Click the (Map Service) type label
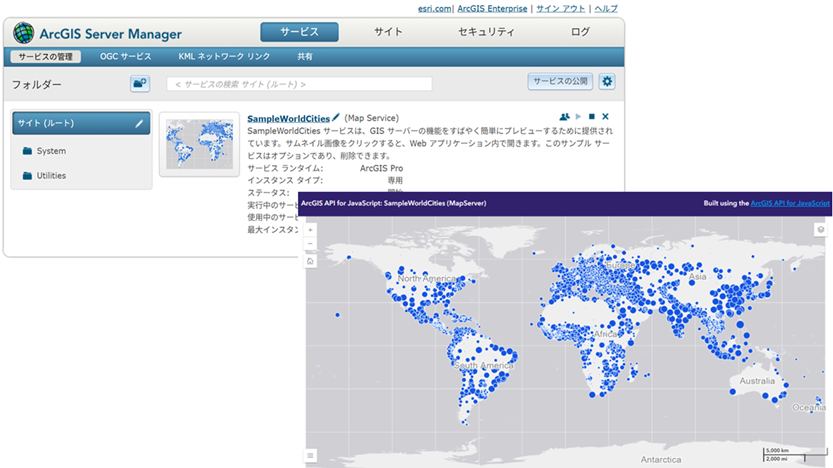 click(x=371, y=118)
